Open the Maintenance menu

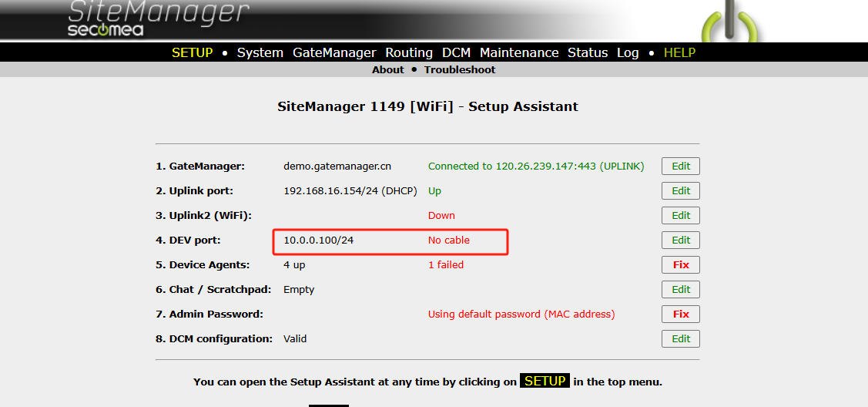[519, 52]
